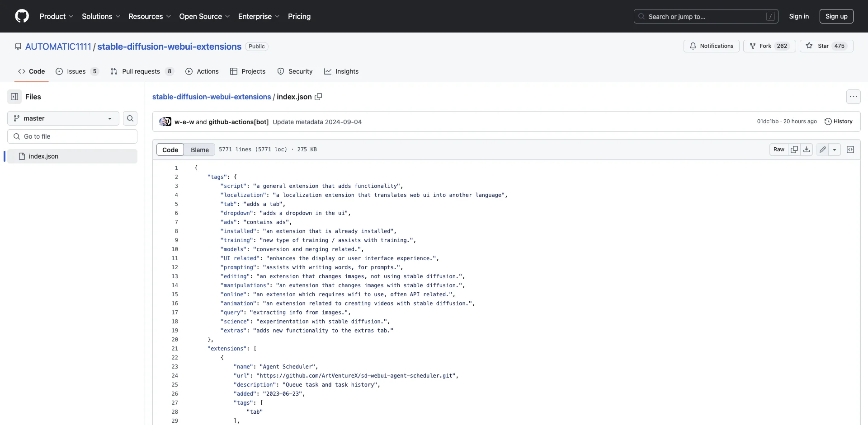The image size is (868, 425).
Task: Open the Projects tab
Action: pyautogui.click(x=248, y=71)
